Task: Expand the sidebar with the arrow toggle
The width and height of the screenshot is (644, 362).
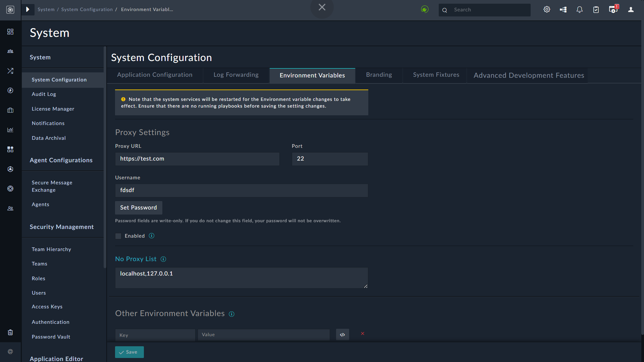Action: (x=28, y=9)
